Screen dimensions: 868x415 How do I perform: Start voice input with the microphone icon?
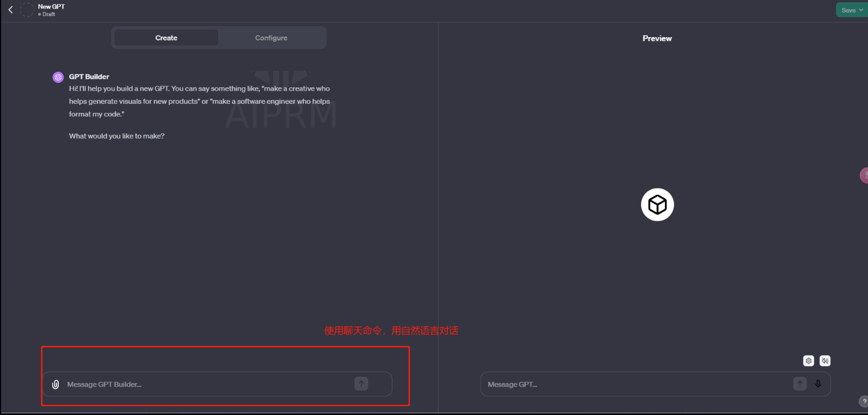click(818, 384)
